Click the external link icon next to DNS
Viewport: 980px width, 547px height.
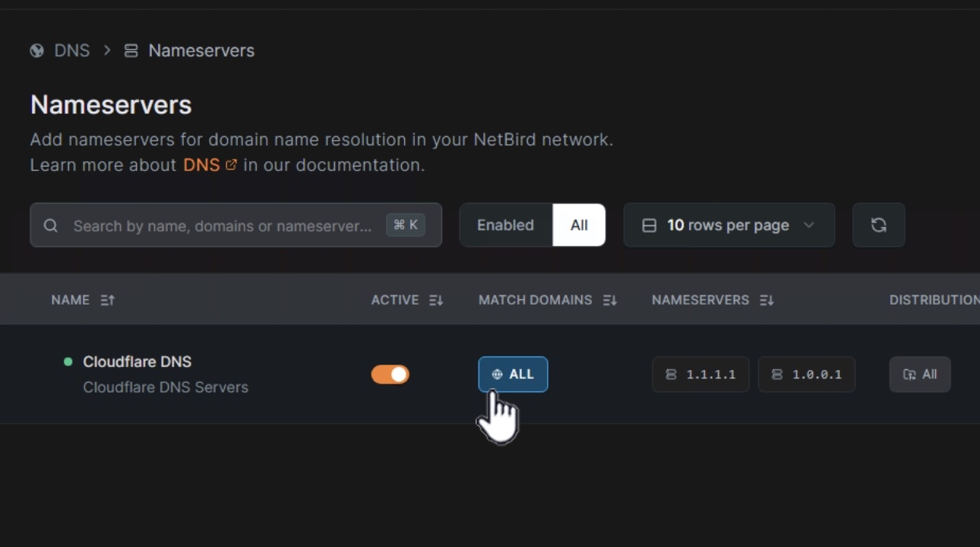tap(231, 164)
